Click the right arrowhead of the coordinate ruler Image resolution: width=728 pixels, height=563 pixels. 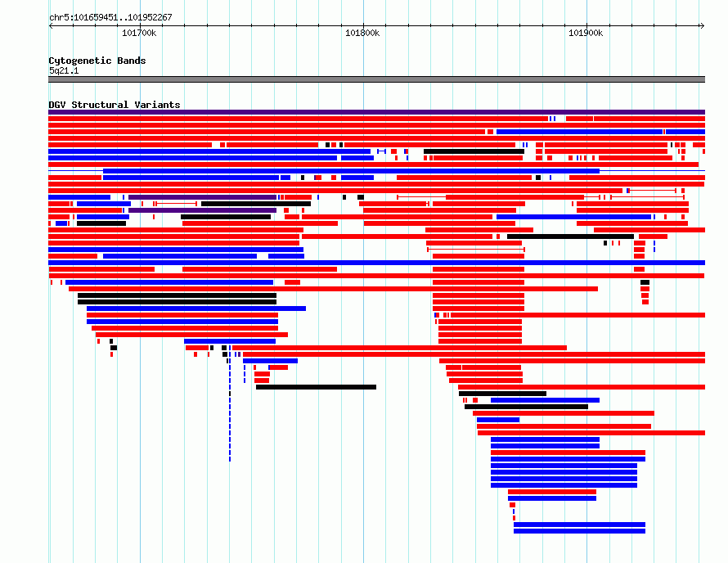click(x=702, y=26)
